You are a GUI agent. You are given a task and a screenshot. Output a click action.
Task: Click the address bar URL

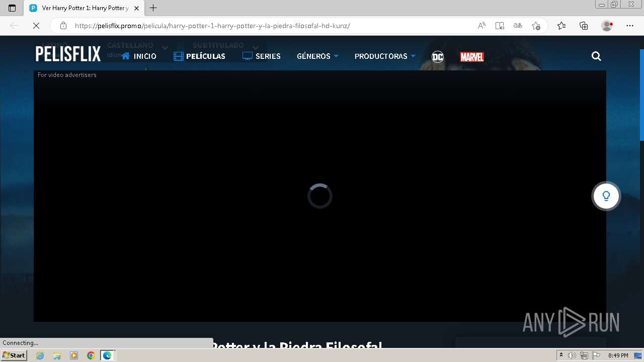pyautogui.click(x=212, y=26)
